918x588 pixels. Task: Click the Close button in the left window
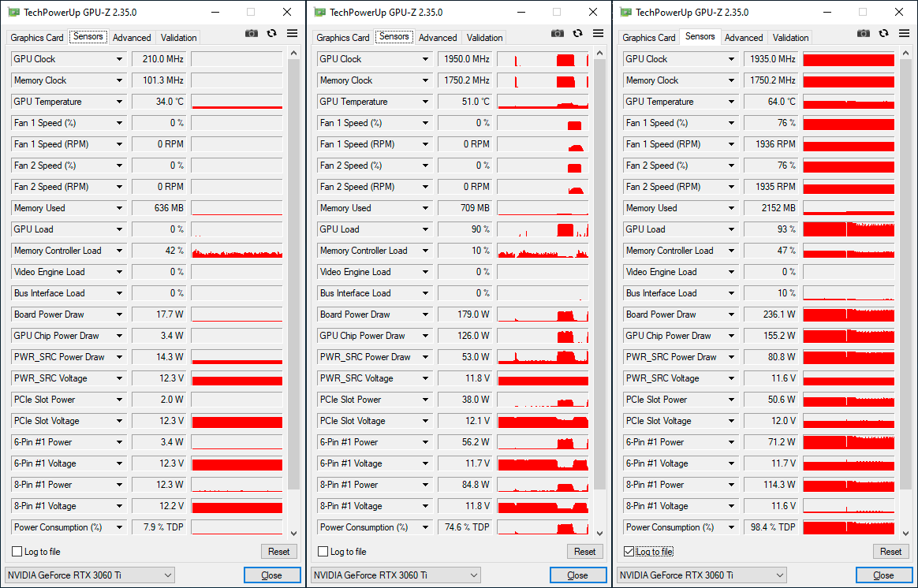271,575
